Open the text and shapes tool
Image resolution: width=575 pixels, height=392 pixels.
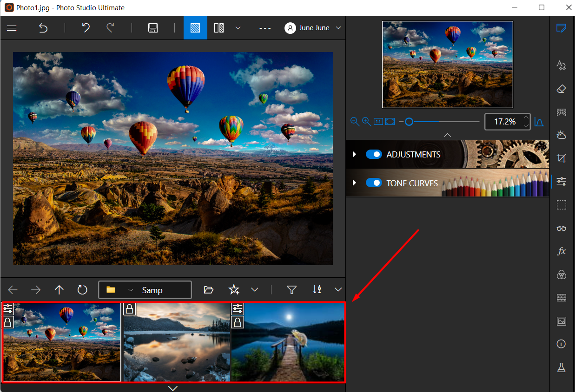(562, 65)
